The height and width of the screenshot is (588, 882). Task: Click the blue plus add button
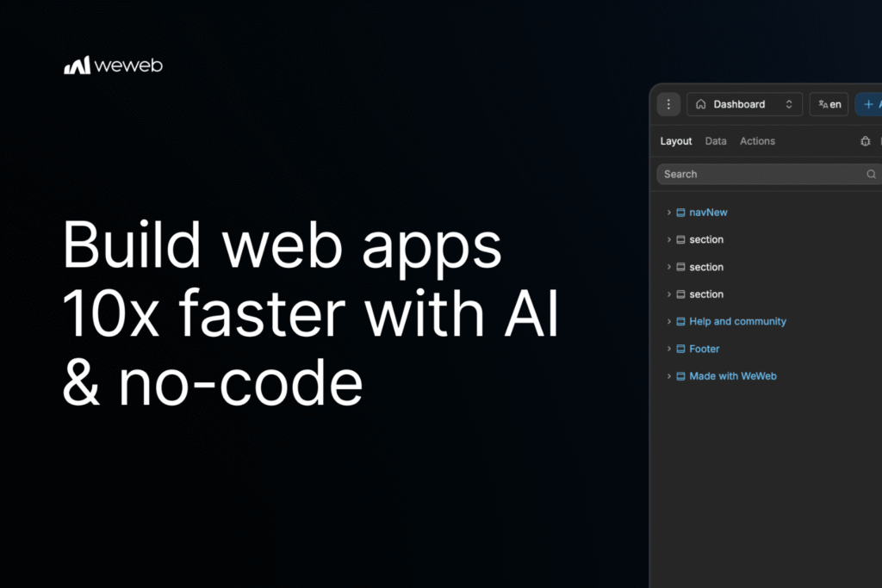868,104
